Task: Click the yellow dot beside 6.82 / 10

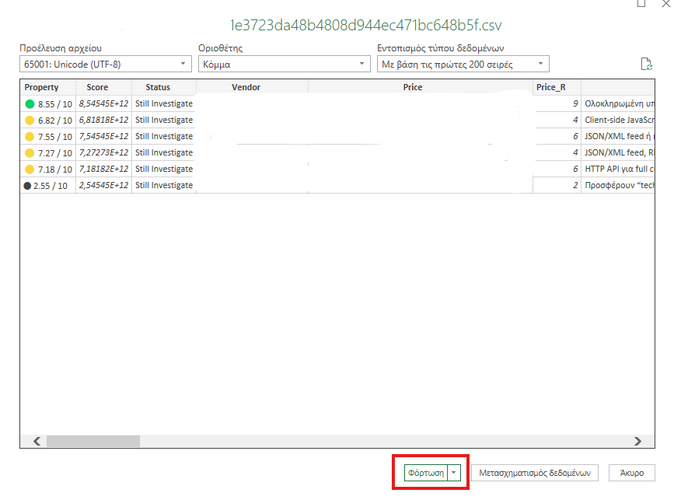Action: [x=30, y=120]
